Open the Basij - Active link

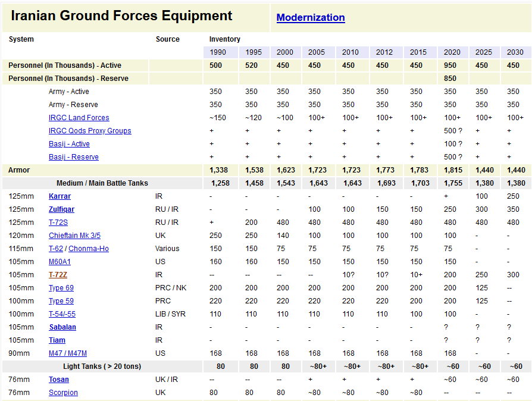point(69,144)
